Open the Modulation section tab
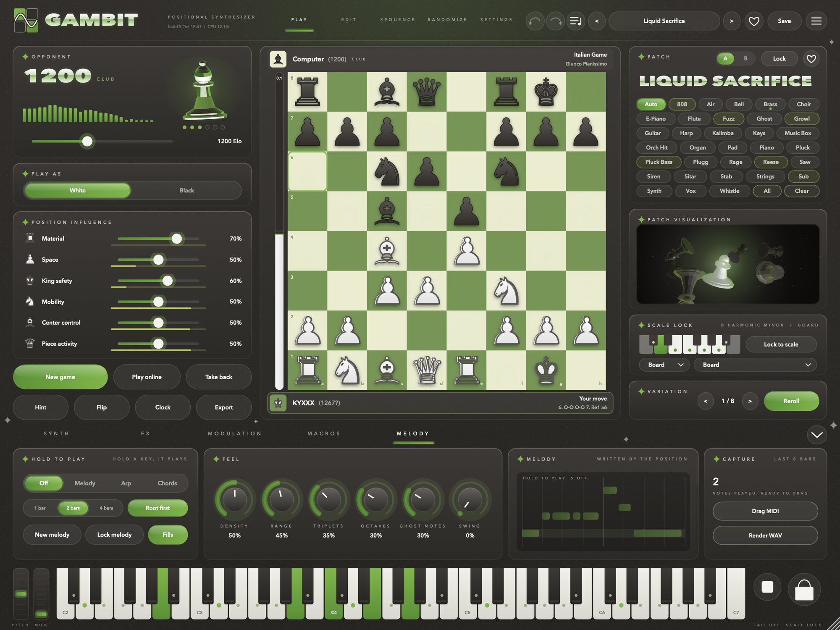The image size is (840, 630). tap(235, 433)
